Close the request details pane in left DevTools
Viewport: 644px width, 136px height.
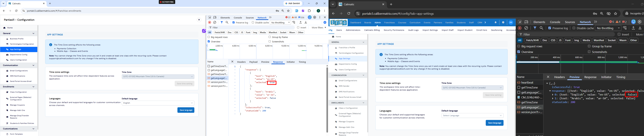[x=232, y=62]
